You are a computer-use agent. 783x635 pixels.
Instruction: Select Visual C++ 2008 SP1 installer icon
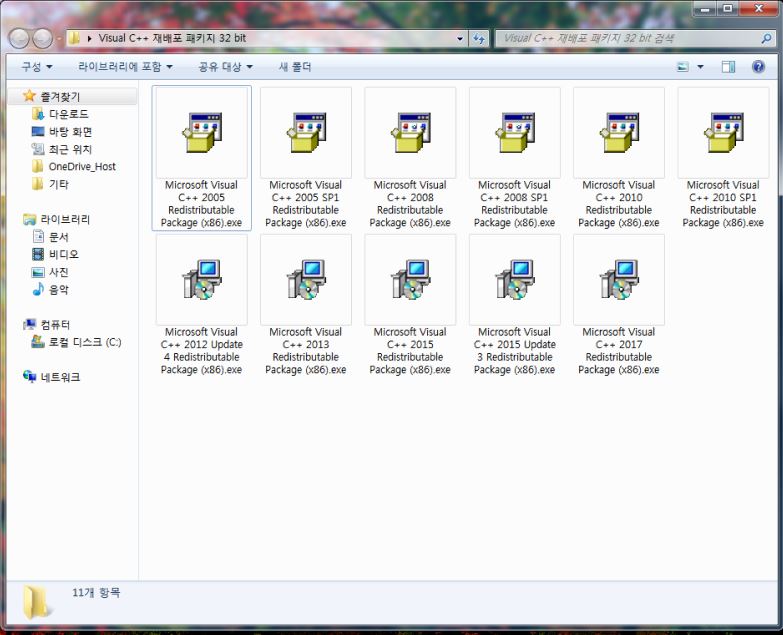click(x=515, y=133)
